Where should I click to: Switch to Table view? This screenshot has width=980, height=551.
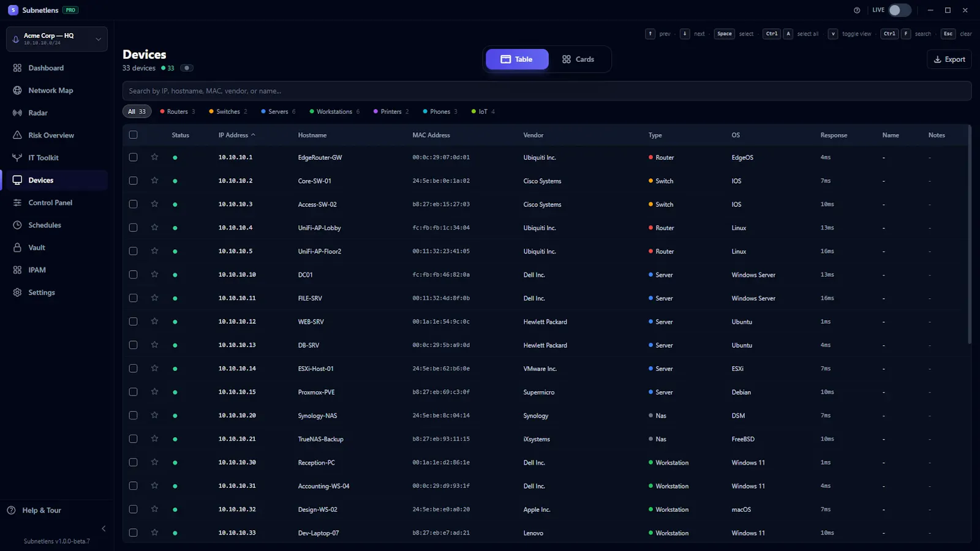click(x=517, y=59)
